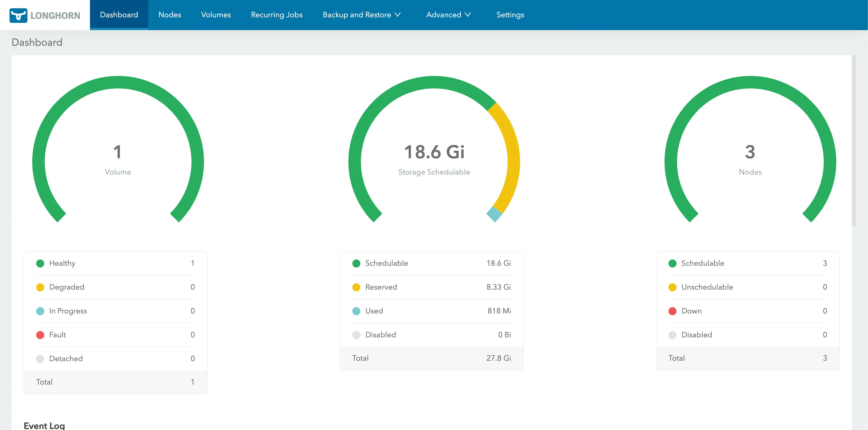Click the gray Detached status dot
This screenshot has width=868, height=430.
click(40, 359)
